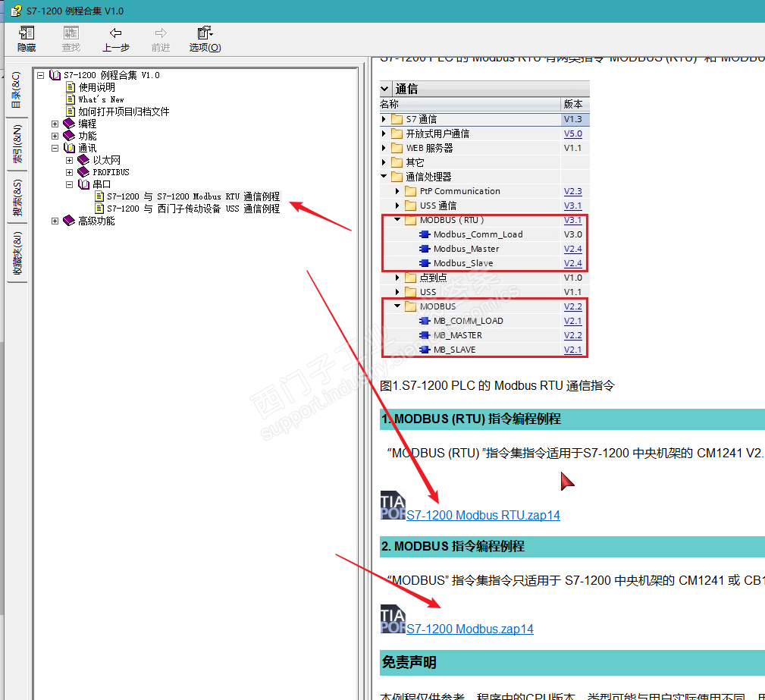The width and height of the screenshot is (765, 700).
Task: Click the open book icon beside 通讯
Action: [69, 148]
